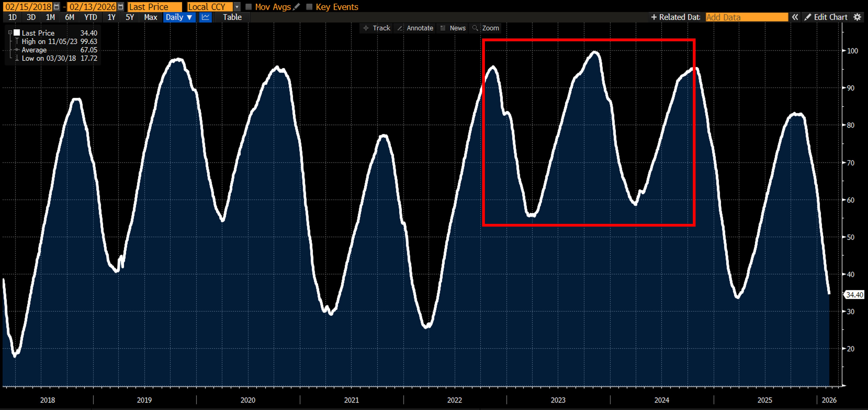Image resolution: width=868 pixels, height=410 pixels.
Task: Click the Mov Avgs pencil edit icon
Action: 297,7
